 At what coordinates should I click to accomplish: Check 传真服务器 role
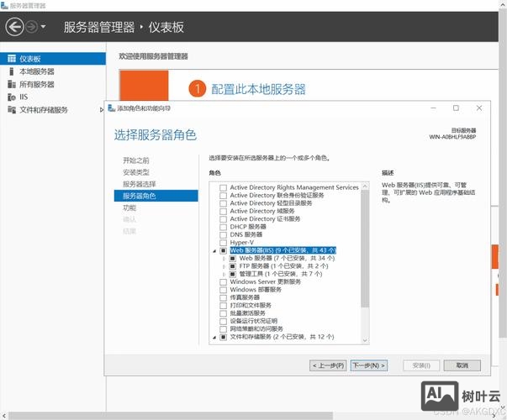223,297
